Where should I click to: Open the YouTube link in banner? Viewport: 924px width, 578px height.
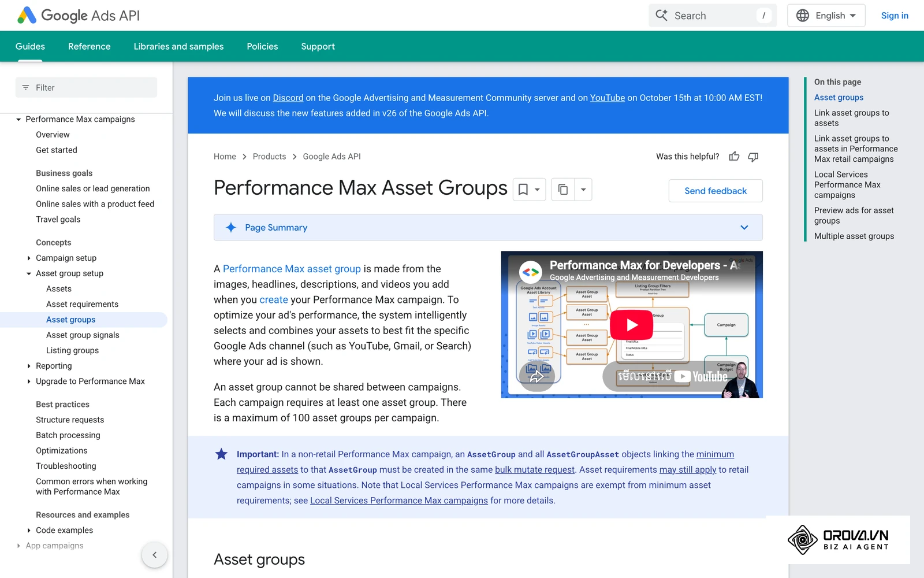(x=607, y=98)
